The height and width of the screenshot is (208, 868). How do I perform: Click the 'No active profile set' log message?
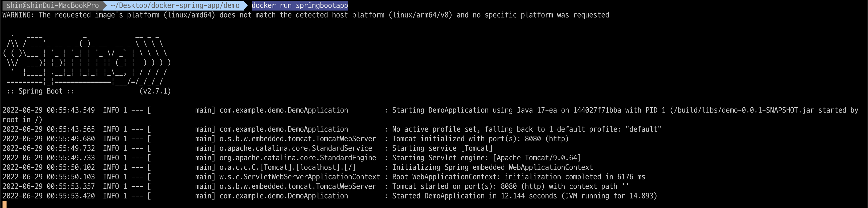click(x=527, y=129)
